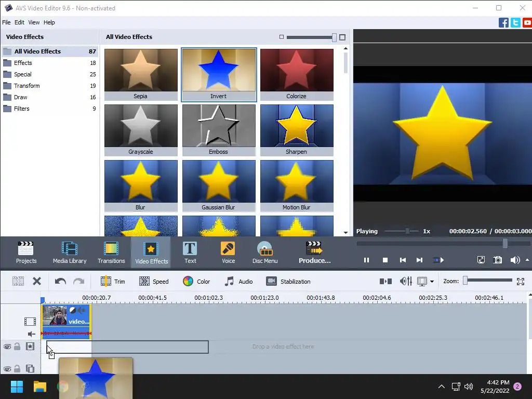Image resolution: width=532 pixels, height=399 pixels.
Task: Stop the preview playback
Action: (385, 260)
